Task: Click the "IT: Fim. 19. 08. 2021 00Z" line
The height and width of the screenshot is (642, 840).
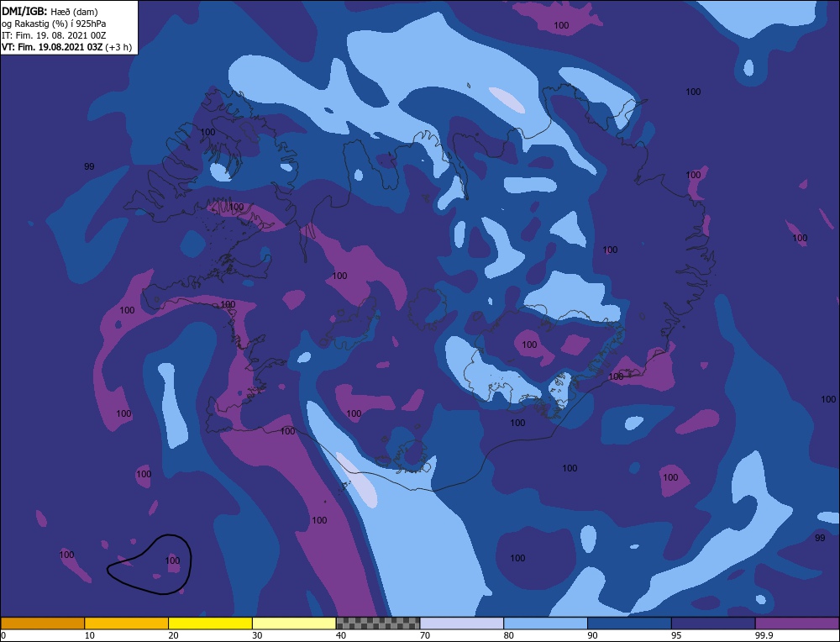Action: point(54,34)
